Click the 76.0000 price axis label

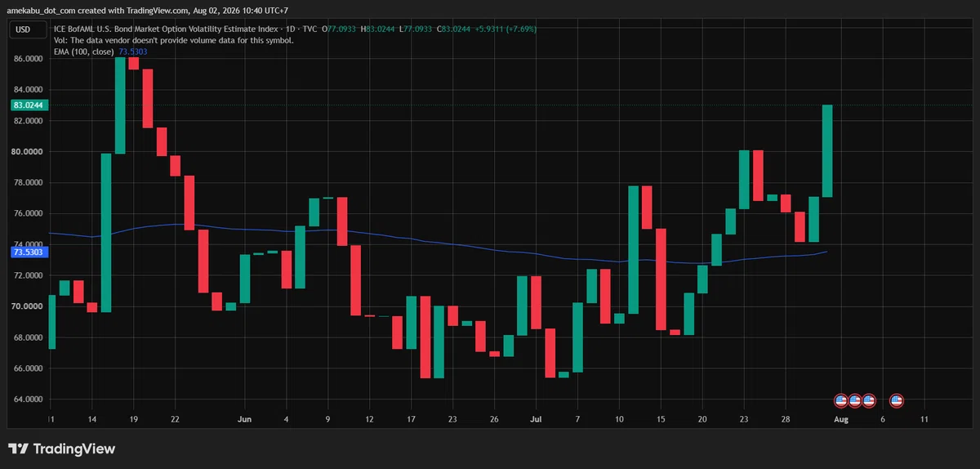point(29,214)
